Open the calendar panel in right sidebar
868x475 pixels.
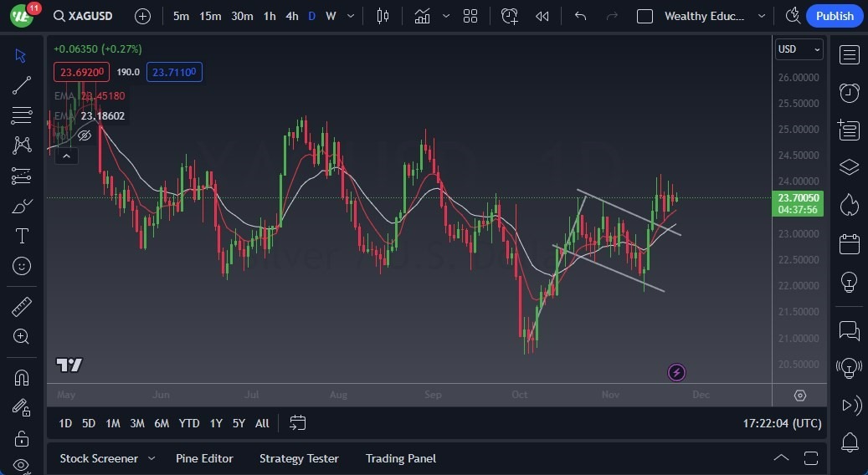pos(849,243)
